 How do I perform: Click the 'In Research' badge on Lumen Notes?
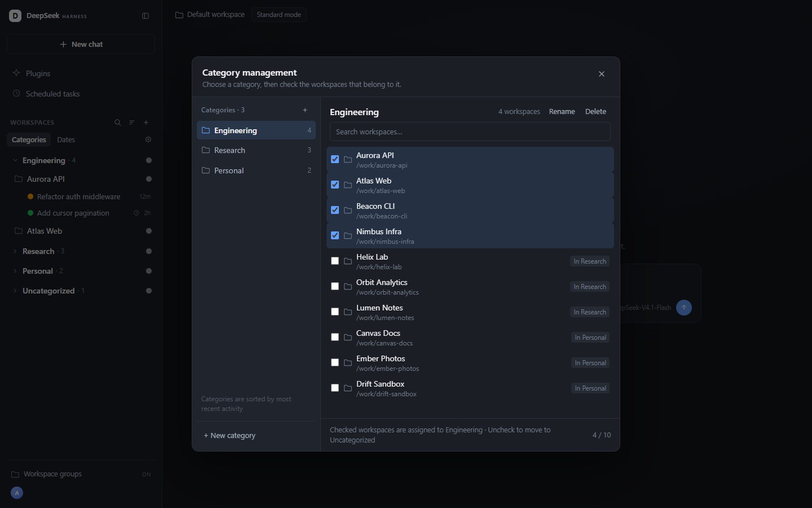[x=590, y=312]
